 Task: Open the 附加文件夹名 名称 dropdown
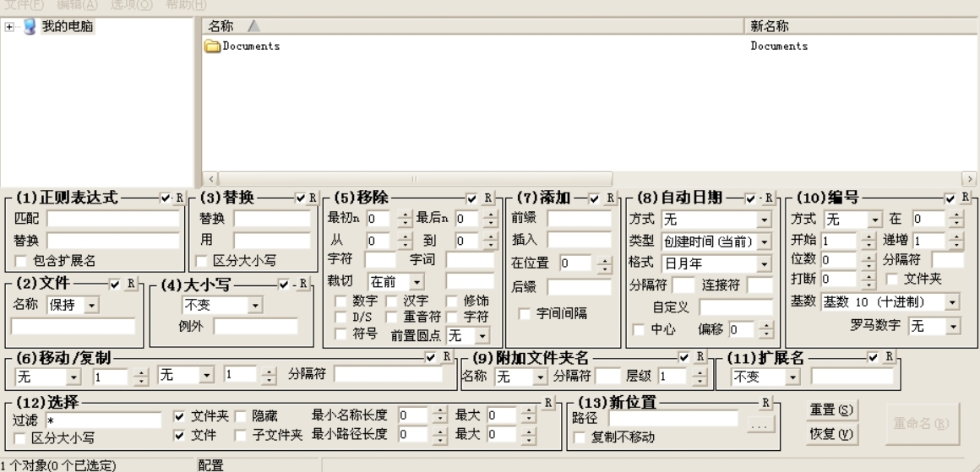[x=541, y=377]
